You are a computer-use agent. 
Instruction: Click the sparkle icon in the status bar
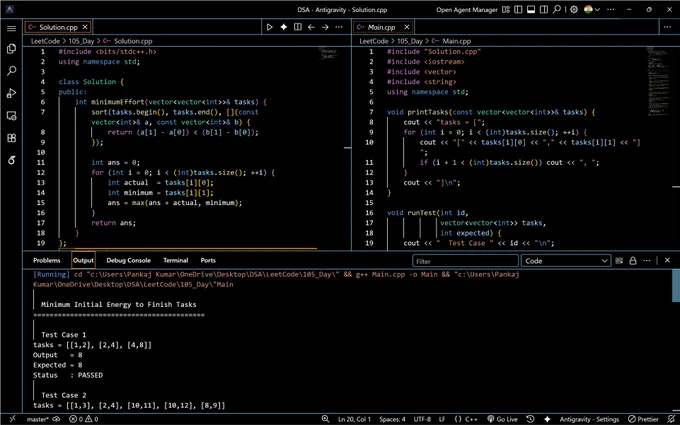(547, 419)
